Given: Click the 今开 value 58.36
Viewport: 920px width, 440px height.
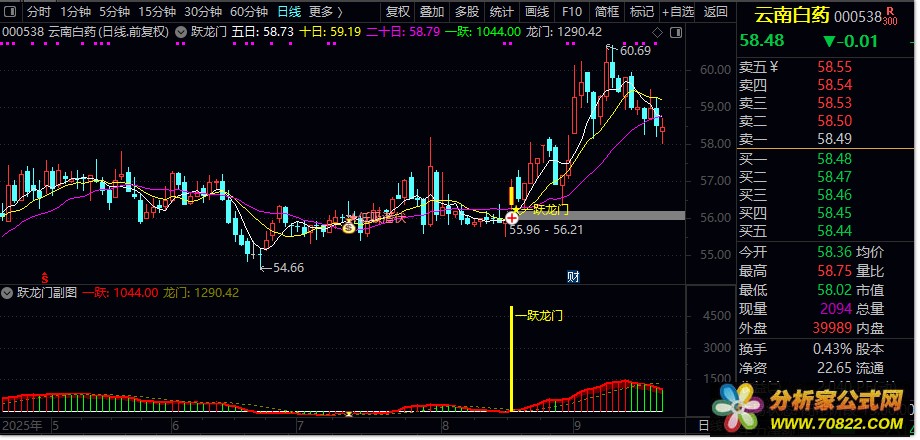Looking at the screenshot, I should click(x=834, y=252).
